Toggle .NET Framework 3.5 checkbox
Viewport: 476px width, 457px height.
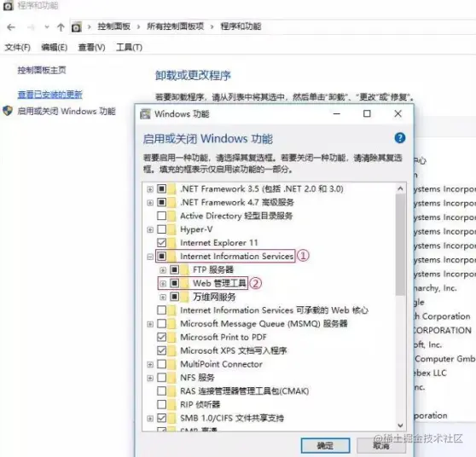point(161,188)
